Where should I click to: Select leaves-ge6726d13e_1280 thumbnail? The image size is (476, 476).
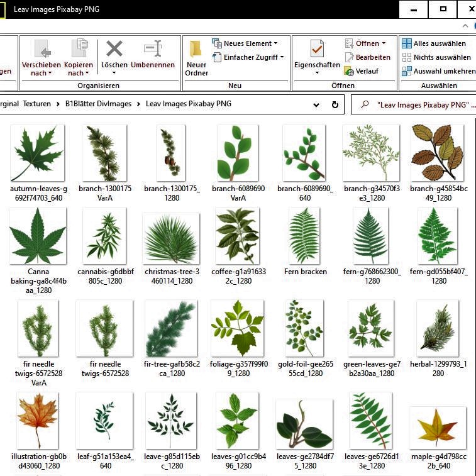pyautogui.click(x=370, y=421)
